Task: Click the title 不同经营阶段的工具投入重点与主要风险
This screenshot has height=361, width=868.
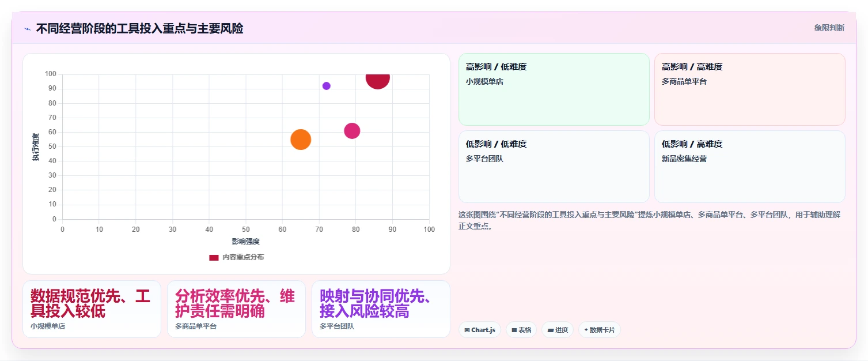Action: pyautogui.click(x=139, y=28)
